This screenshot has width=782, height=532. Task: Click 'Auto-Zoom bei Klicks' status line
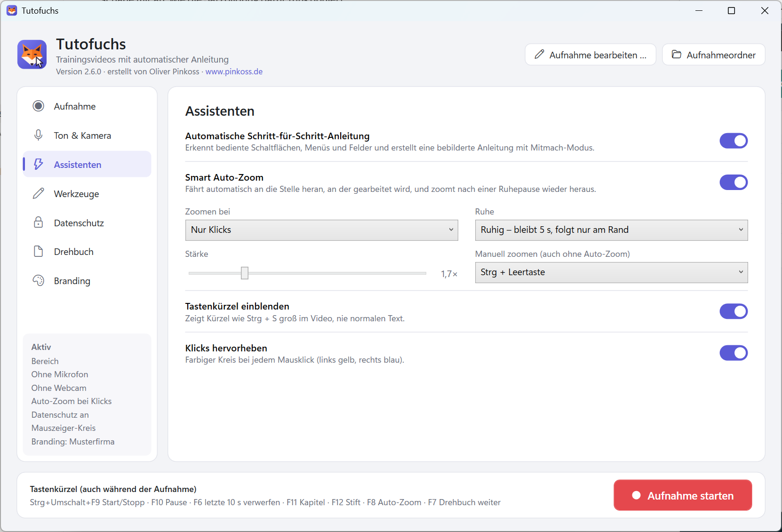pyautogui.click(x=72, y=401)
